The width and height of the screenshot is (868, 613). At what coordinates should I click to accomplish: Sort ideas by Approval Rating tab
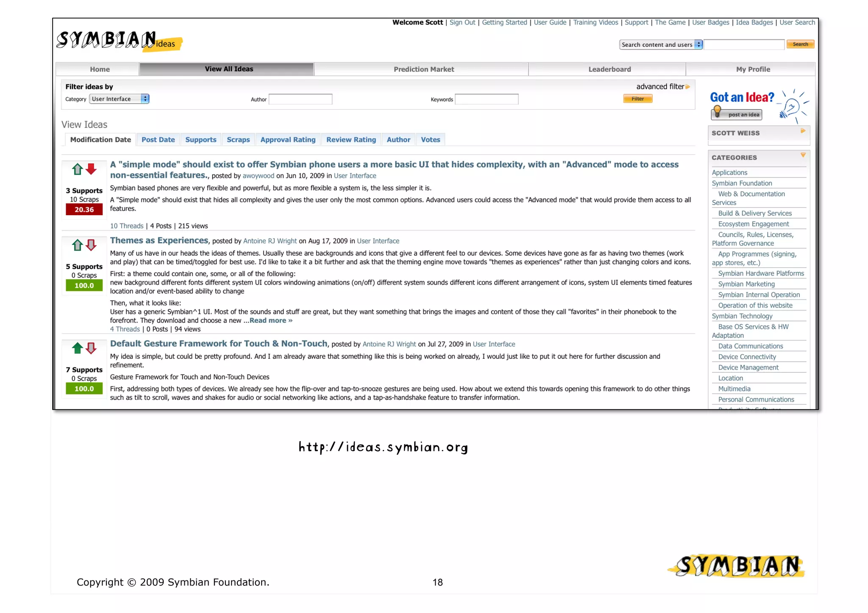click(288, 139)
